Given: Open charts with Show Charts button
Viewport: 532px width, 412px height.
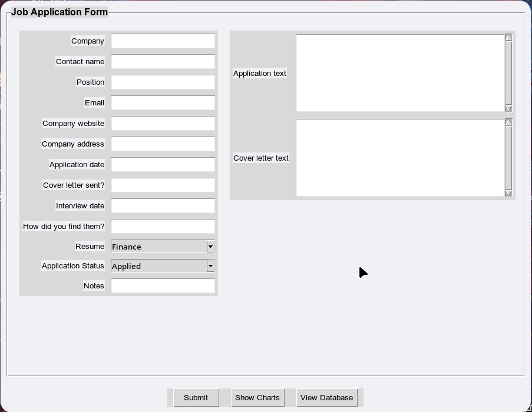Looking at the screenshot, I should (257, 398).
